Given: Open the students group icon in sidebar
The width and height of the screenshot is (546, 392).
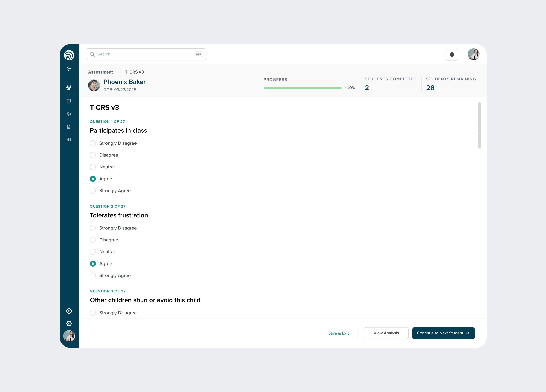Looking at the screenshot, I should [x=69, y=88].
